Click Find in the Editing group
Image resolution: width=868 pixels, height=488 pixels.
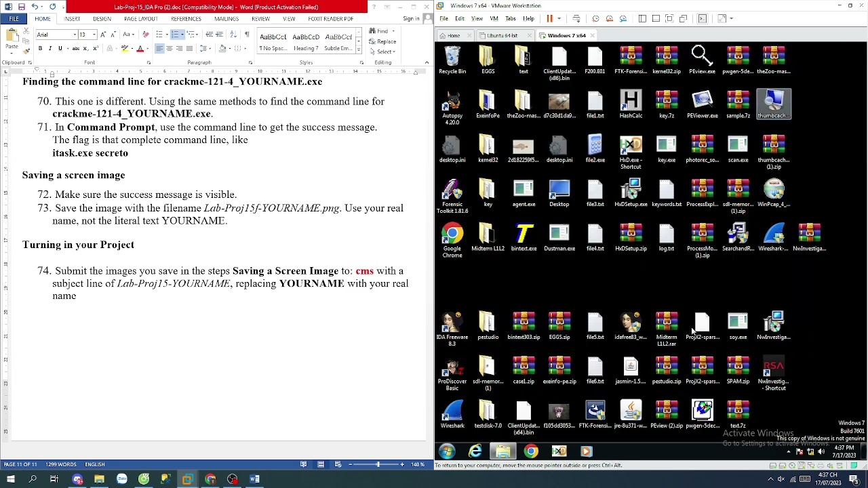(x=379, y=31)
